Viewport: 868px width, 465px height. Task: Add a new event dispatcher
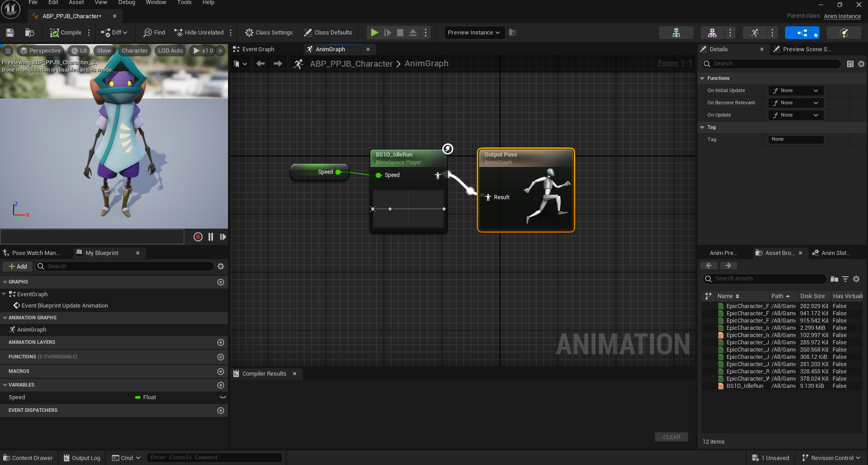click(221, 411)
